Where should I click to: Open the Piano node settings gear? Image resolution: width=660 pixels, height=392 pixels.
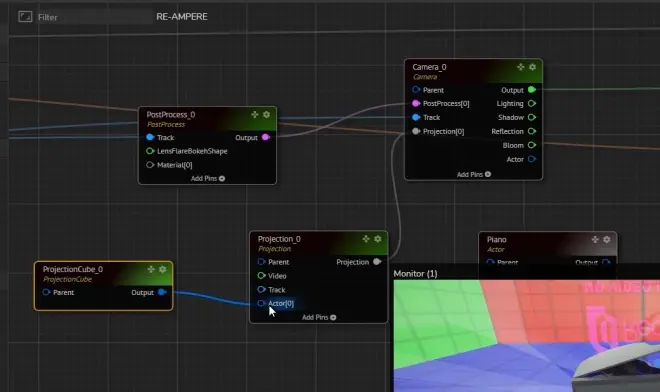click(x=607, y=239)
